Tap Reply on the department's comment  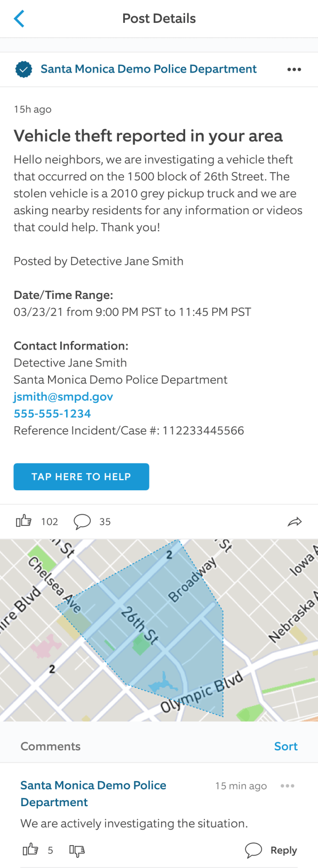pyautogui.click(x=283, y=850)
